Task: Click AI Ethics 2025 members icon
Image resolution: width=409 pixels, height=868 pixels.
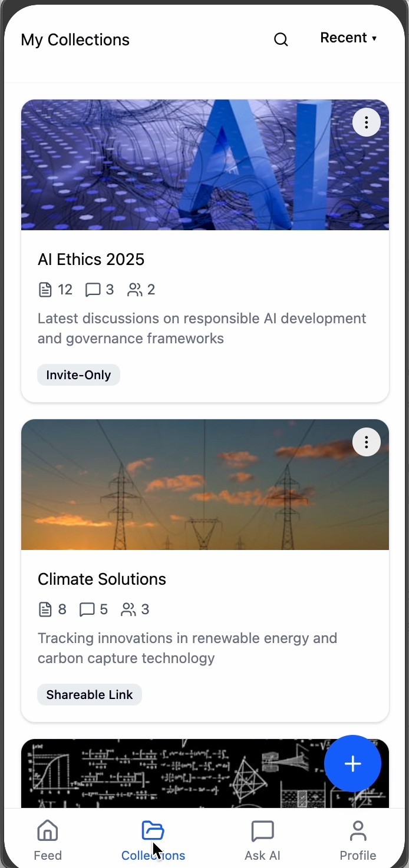Action: pos(135,290)
